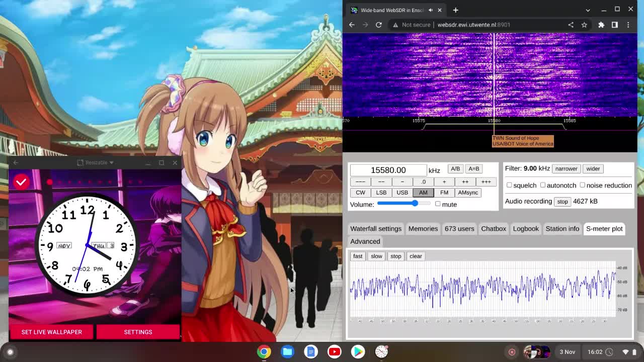
Task: Open Logbook tab
Action: 526,229
